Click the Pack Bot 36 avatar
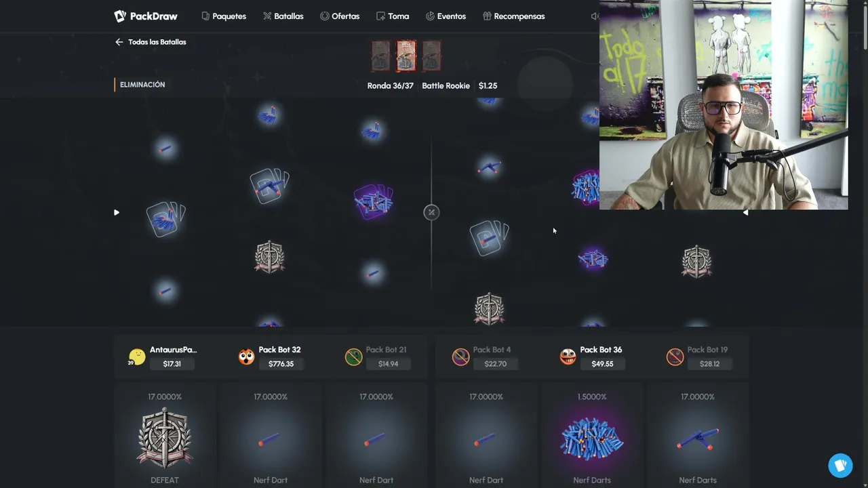 [x=568, y=357]
